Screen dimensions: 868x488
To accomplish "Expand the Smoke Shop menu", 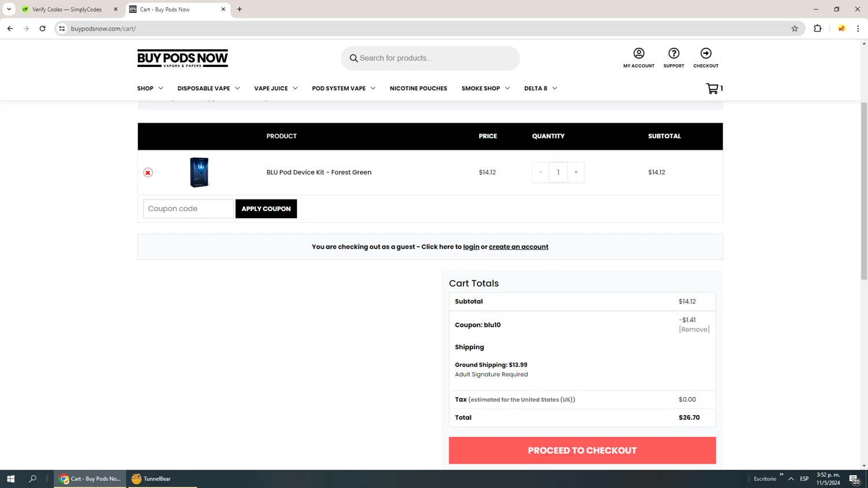I will 486,88.
